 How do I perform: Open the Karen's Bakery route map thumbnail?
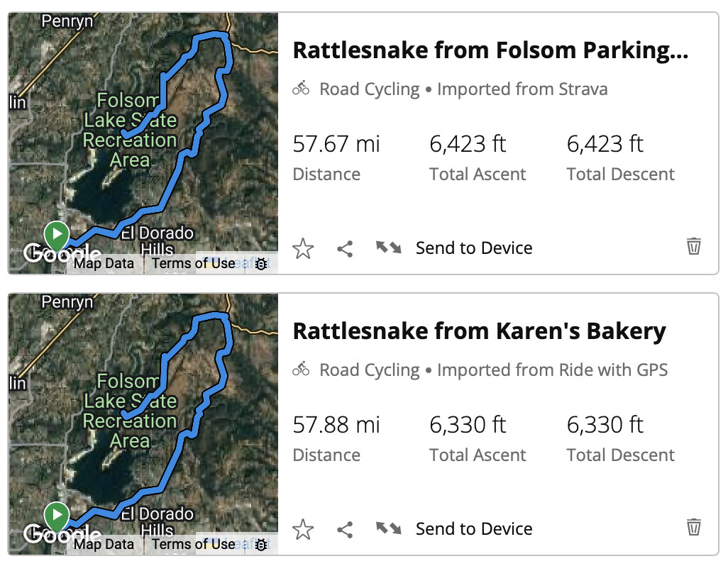[143, 424]
